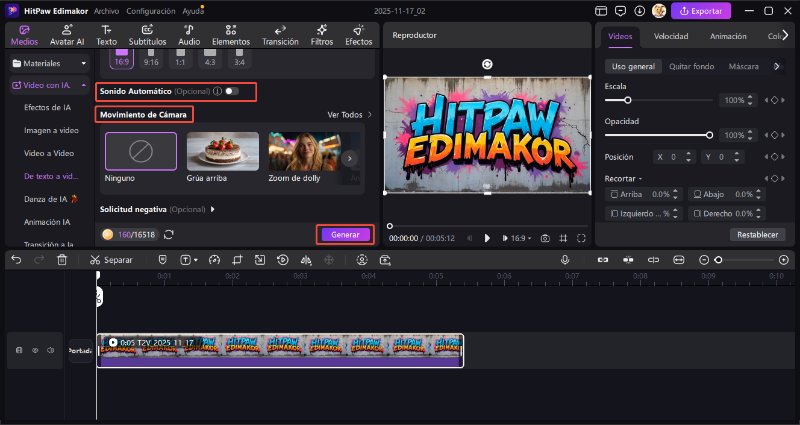Open Efectos de IA in sidebar
Image resolution: width=800 pixels, height=425 pixels.
click(47, 108)
